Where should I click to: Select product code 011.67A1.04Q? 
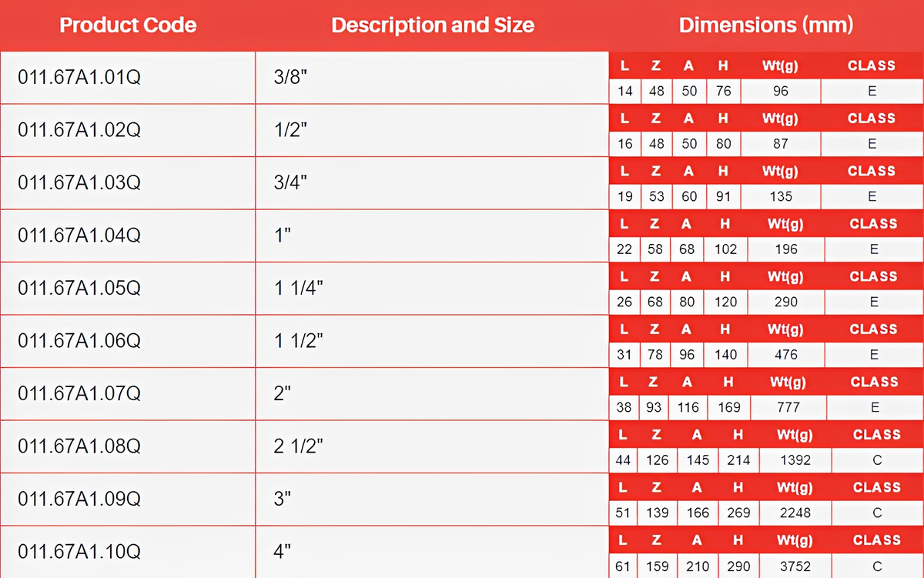pos(79,236)
